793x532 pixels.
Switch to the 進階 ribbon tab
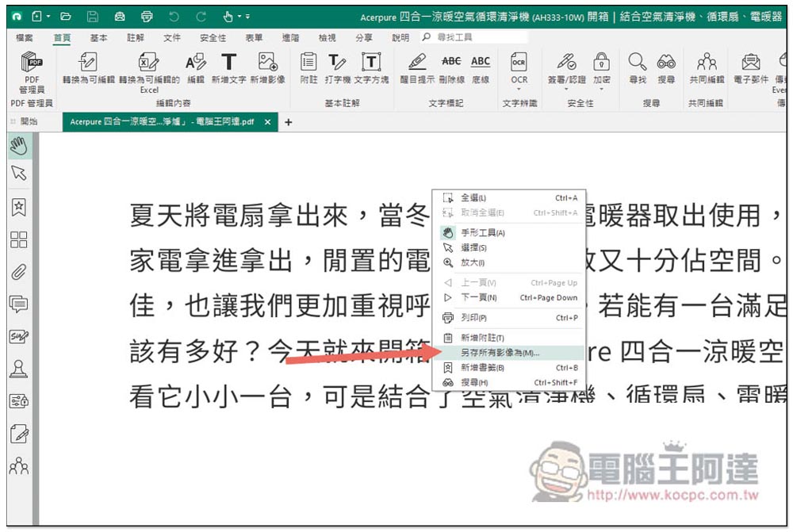point(290,38)
